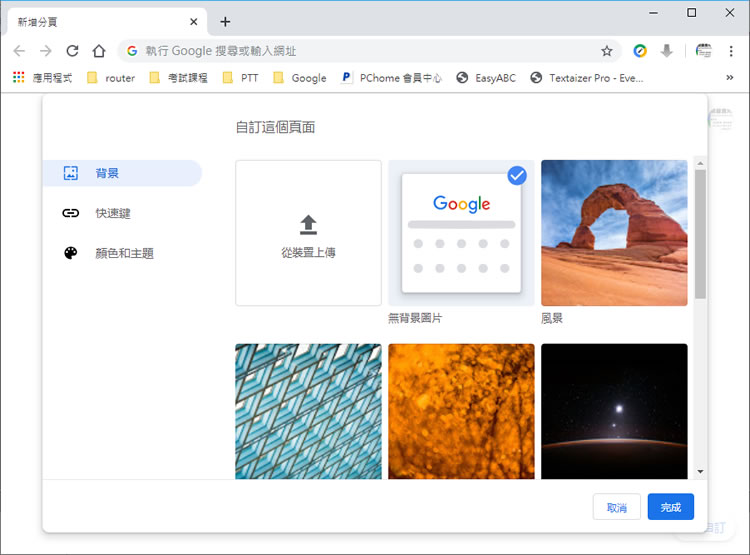Open the 應用程式 apps grid shortcut
The width and height of the screenshot is (750, 555).
click(x=43, y=78)
